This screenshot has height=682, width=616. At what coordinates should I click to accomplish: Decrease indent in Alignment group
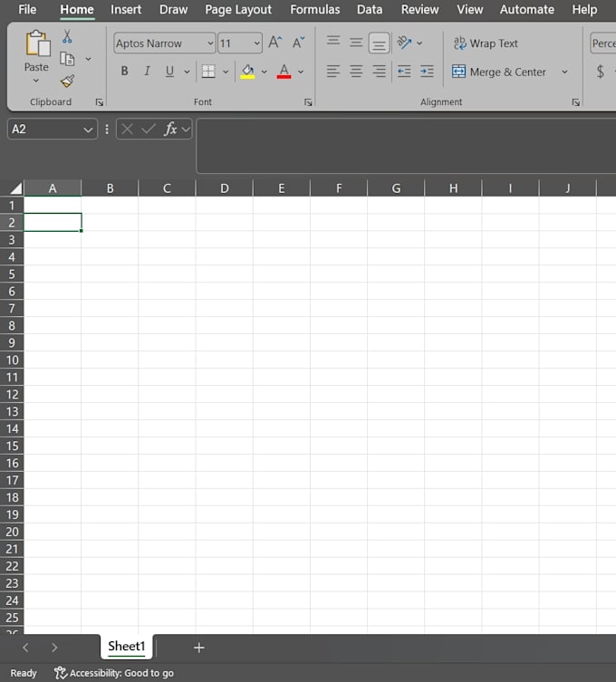pyautogui.click(x=404, y=71)
